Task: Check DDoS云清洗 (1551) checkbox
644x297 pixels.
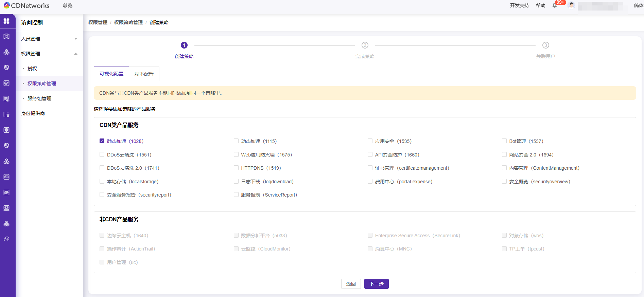Action: [x=102, y=154]
